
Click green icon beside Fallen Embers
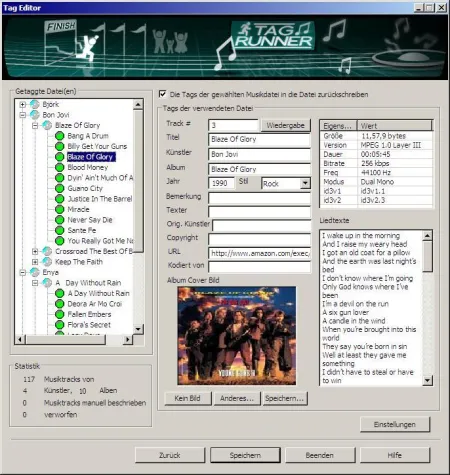tap(60, 314)
